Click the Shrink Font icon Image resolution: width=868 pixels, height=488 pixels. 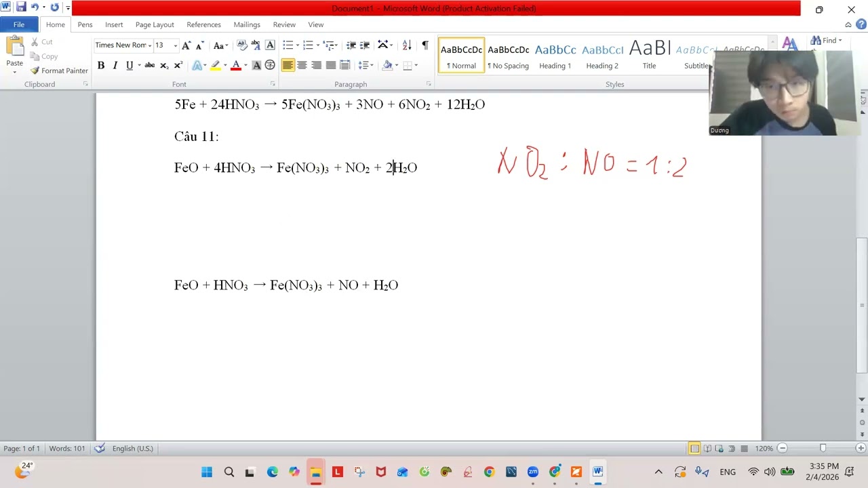[199, 45]
